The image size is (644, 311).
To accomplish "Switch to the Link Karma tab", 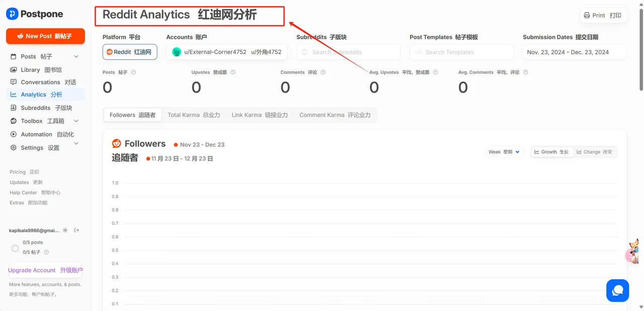I will point(260,115).
